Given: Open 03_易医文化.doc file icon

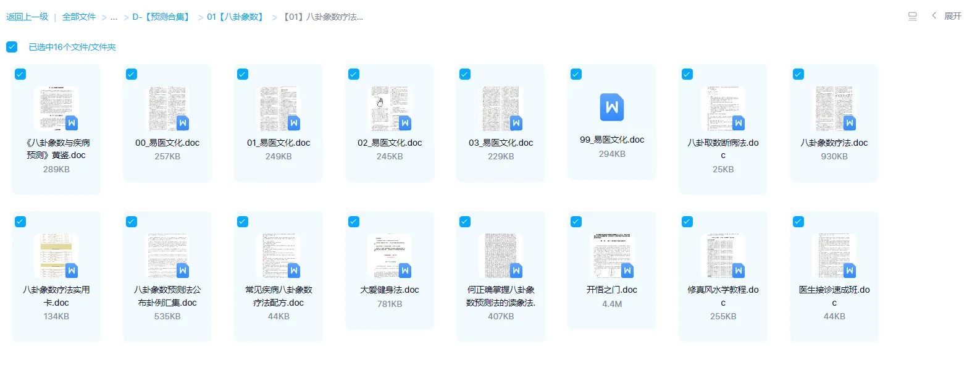Looking at the screenshot, I should [501, 109].
